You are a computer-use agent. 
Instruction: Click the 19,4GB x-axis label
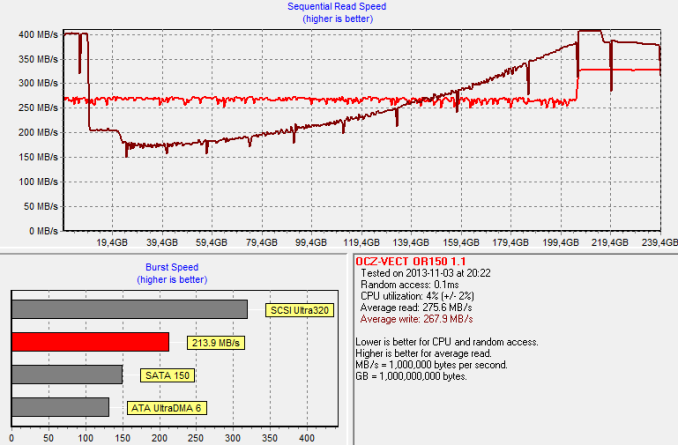(112, 243)
